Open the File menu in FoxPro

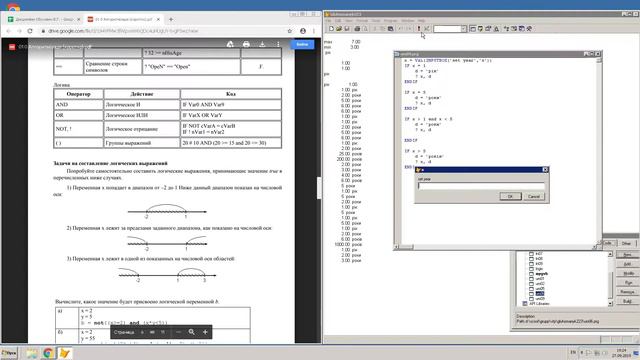[329, 20]
